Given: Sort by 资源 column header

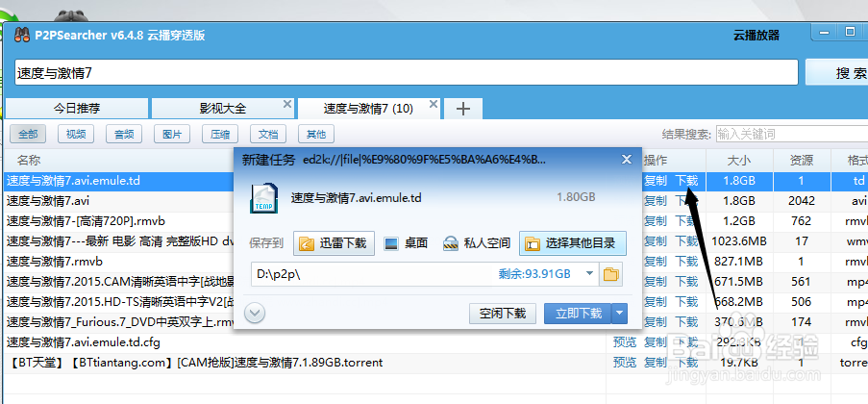Looking at the screenshot, I should pyautogui.click(x=801, y=161).
